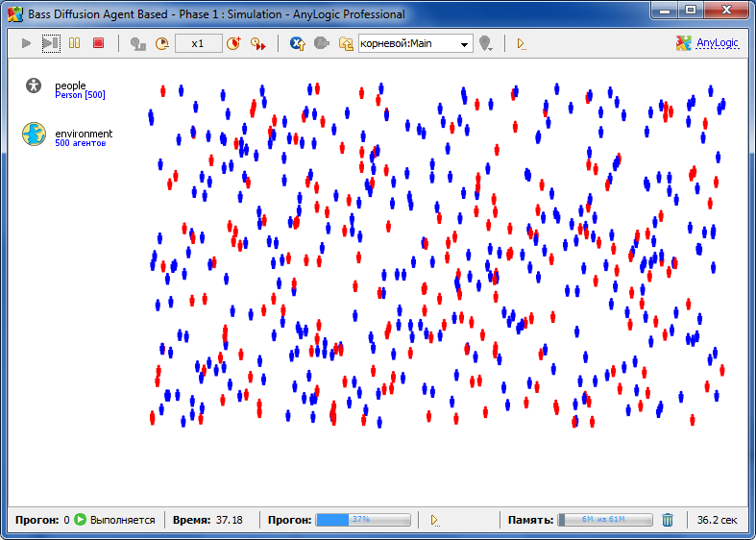This screenshot has width=756, height=540.
Task: Close the AnyLogic simulation window
Action: pos(724,11)
